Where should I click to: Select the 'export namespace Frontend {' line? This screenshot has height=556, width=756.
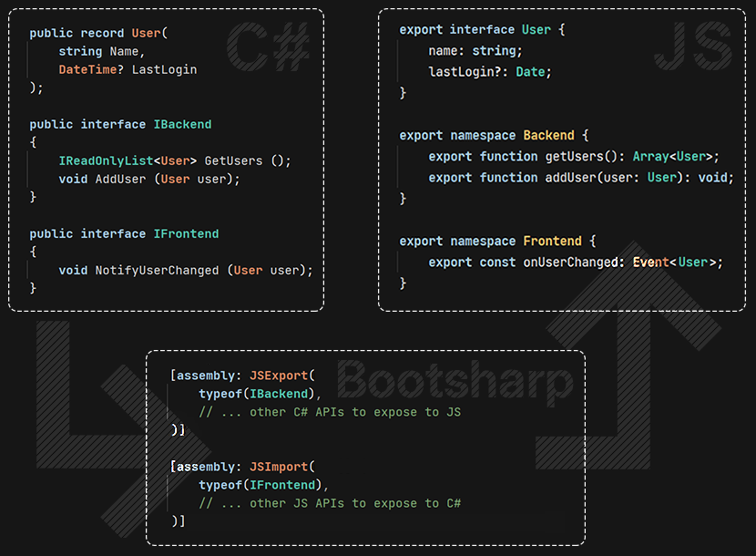[497, 242]
